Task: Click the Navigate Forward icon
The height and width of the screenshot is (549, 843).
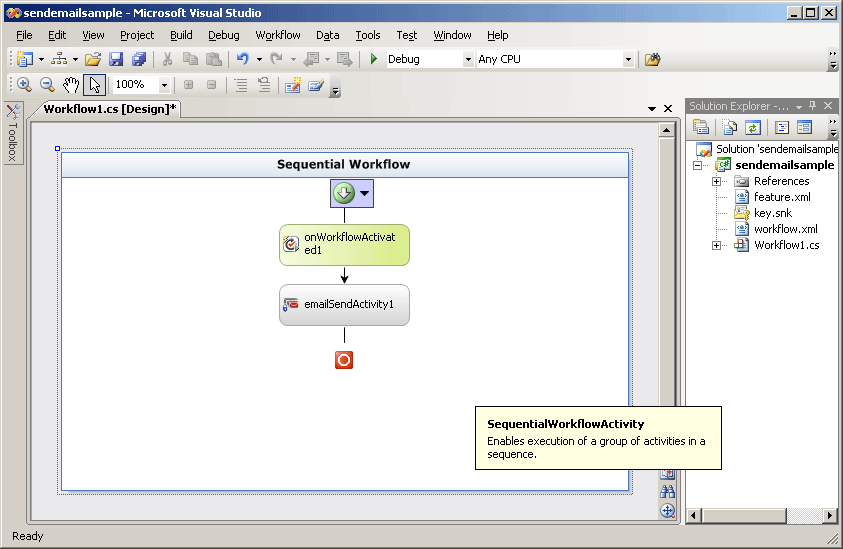Action: point(344,59)
